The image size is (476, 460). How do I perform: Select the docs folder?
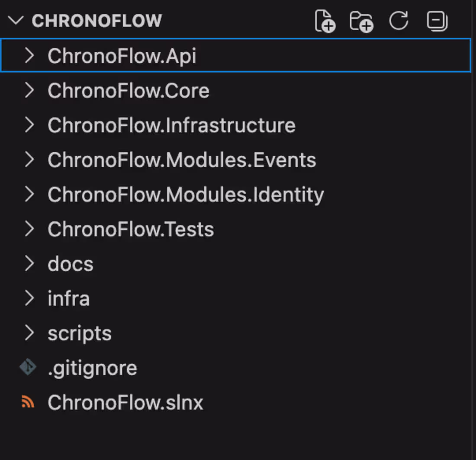click(x=70, y=263)
